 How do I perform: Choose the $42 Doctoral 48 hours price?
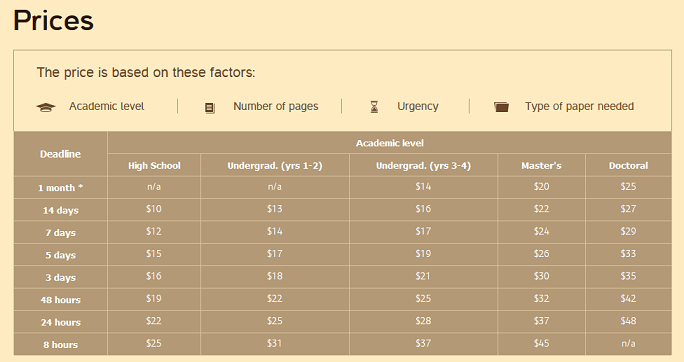[x=628, y=299]
